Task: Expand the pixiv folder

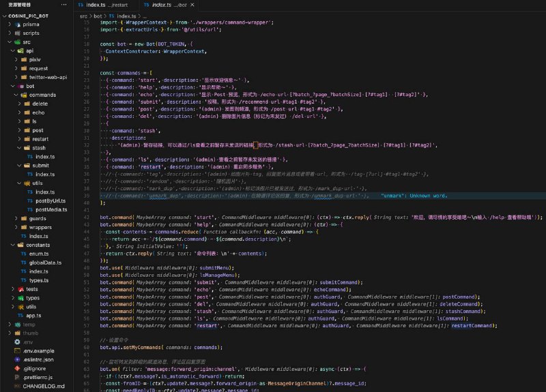Action: click(14, 59)
